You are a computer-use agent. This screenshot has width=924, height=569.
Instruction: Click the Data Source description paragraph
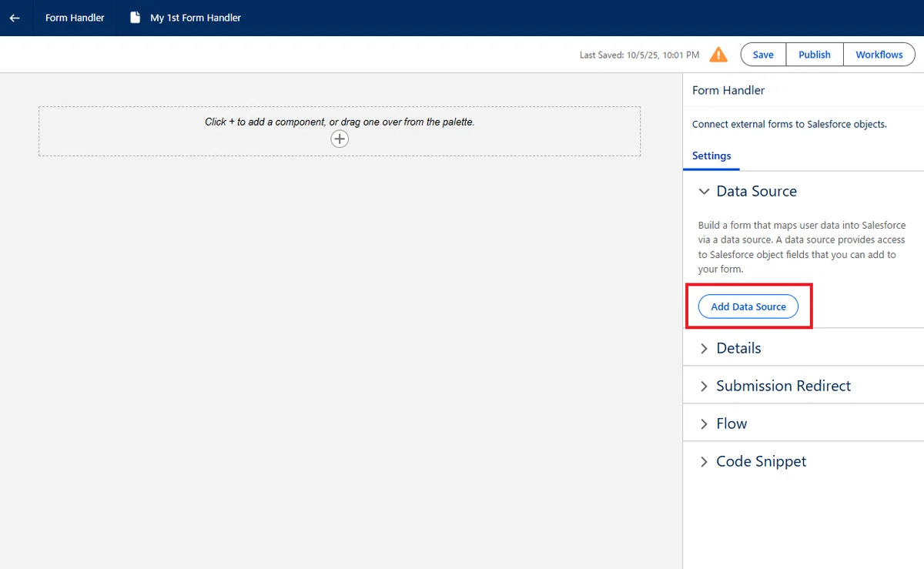pyautogui.click(x=802, y=247)
